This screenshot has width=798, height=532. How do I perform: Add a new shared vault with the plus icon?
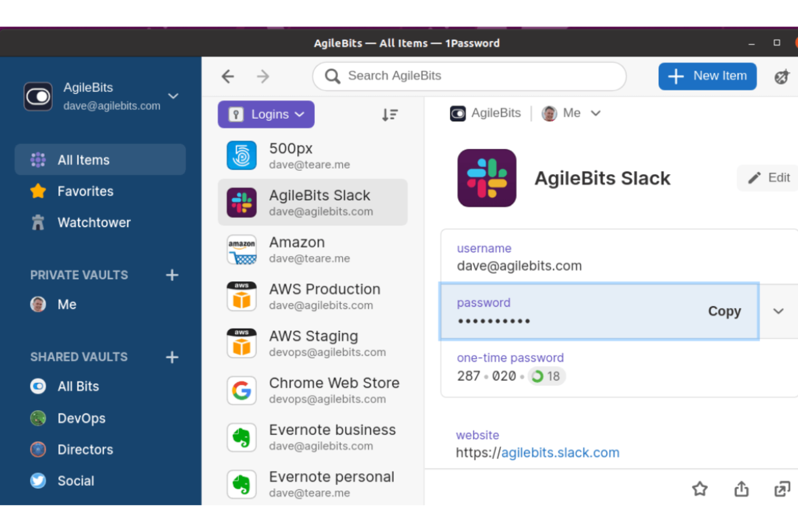pyautogui.click(x=171, y=357)
